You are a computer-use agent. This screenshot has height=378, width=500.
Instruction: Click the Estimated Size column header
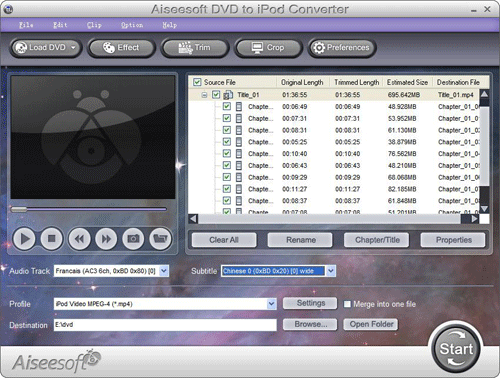click(407, 82)
